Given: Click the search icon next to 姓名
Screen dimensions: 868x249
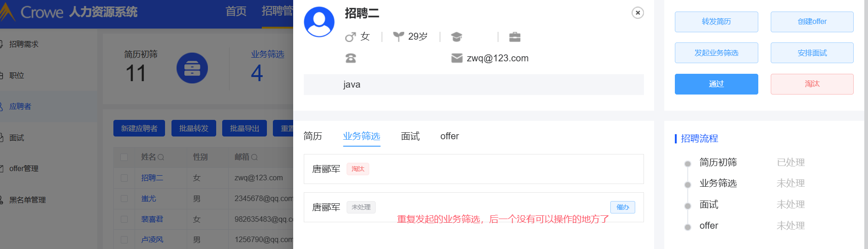Looking at the screenshot, I should click(161, 157).
